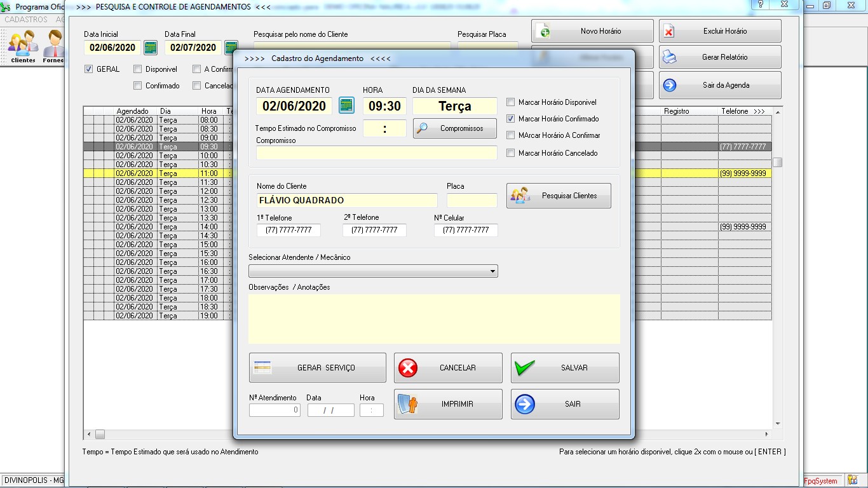Click the CANCELAR button
868x488 pixels.
pos(448,368)
